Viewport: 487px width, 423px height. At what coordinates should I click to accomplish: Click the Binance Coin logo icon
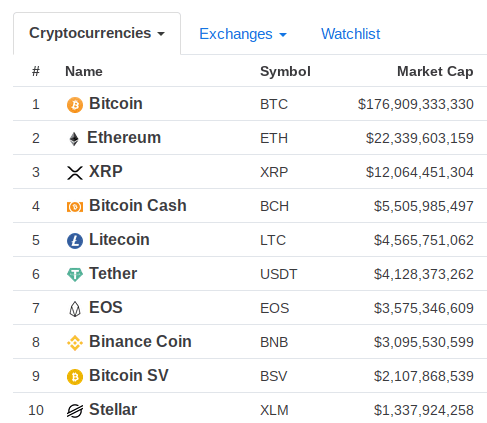point(75,343)
